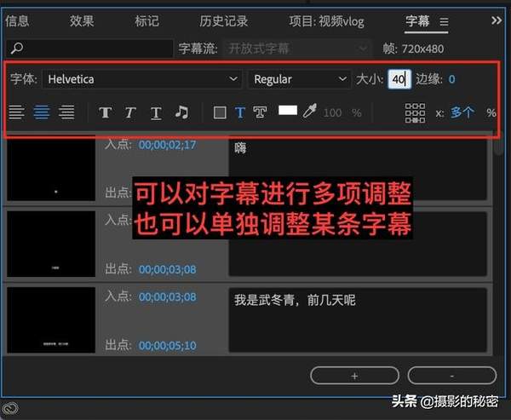Viewport: 511px width, 420px height.
Task: Select text fill color option
Action: pyautogui.click(x=240, y=112)
